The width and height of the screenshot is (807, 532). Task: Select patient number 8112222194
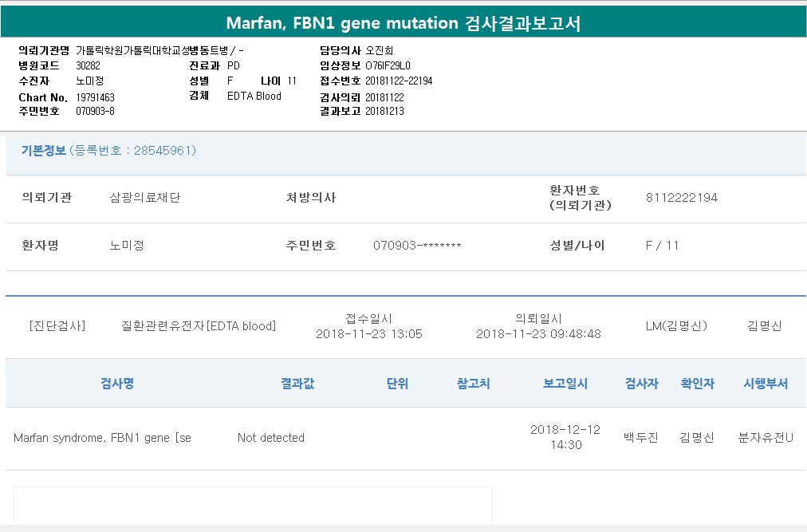coord(682,198)
